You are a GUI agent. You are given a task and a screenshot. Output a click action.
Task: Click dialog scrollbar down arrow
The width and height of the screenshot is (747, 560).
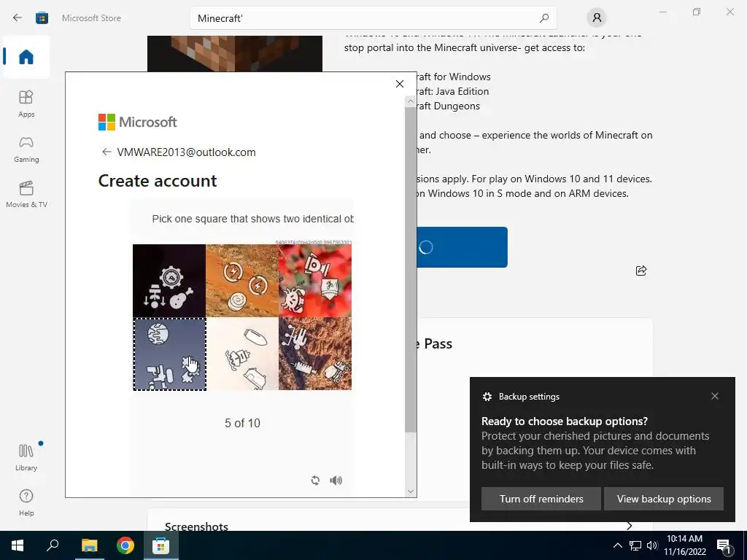(x=411, y=491)
